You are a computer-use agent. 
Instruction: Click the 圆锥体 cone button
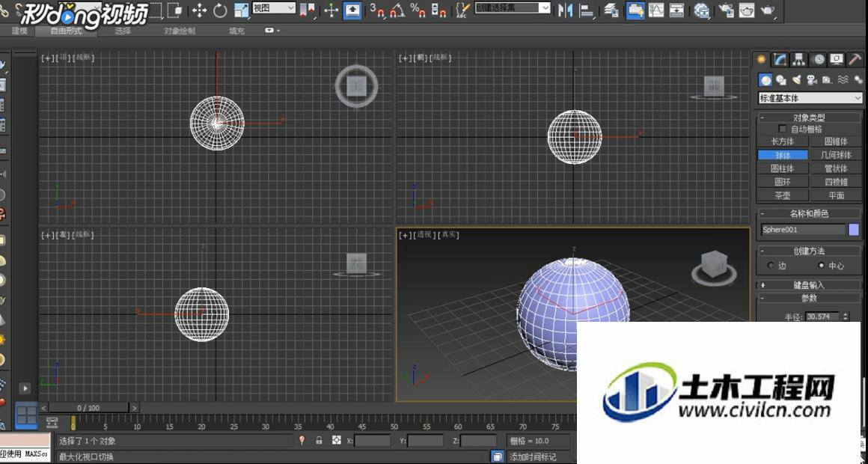836,141
